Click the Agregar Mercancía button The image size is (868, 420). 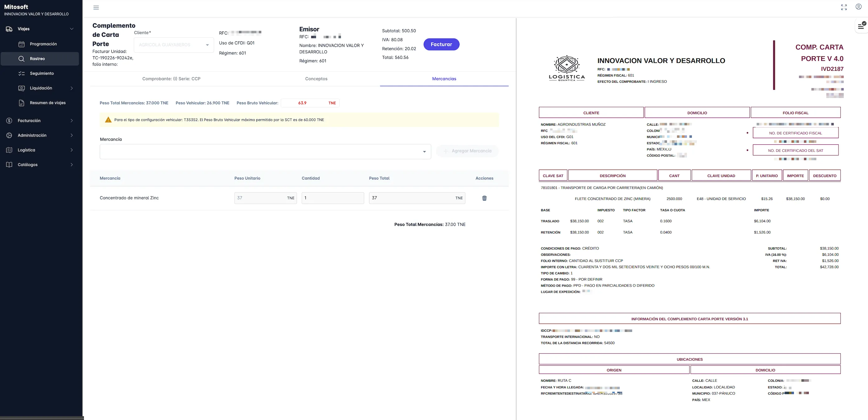pyautogui.click(x=467, y=151)
